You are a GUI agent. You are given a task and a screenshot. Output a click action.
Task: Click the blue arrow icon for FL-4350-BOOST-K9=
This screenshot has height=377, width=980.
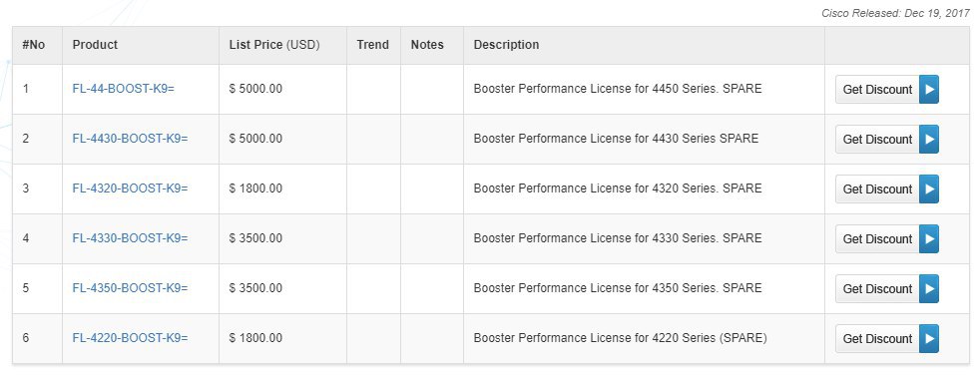pyautogui.click(x=929, y=289)
